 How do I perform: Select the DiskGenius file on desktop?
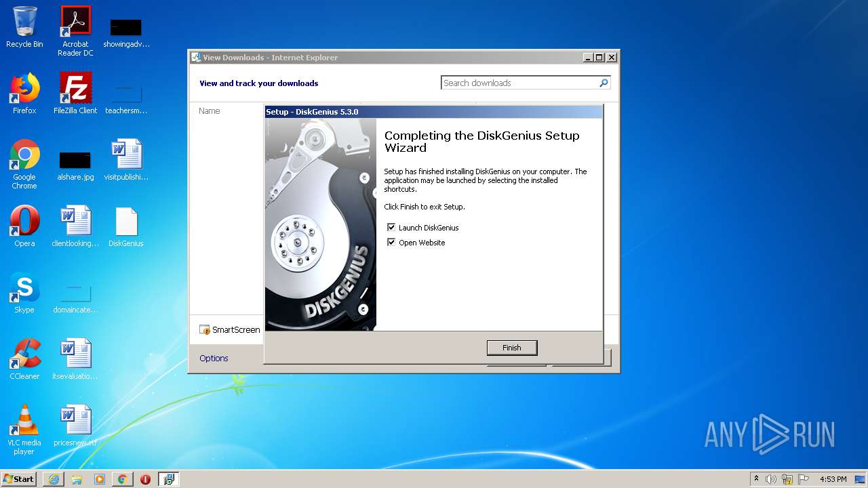click(x=126, y=226)
